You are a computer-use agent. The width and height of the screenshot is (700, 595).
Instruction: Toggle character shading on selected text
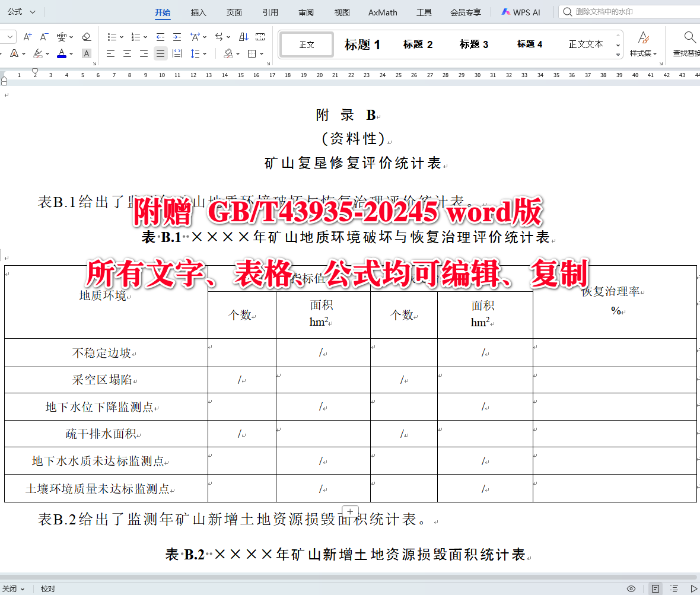tap(87, 53)
